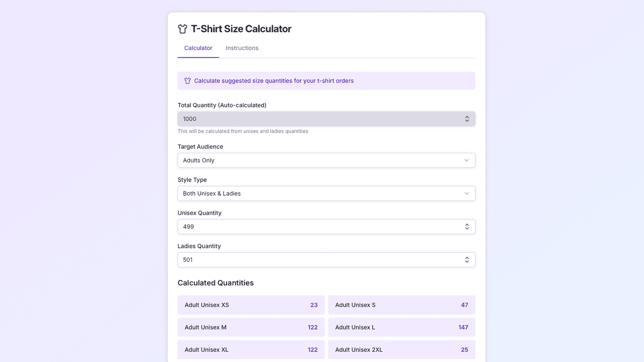This screenshot has width=644, height=362.
Task: Click the stepper arrows on Total Quantity field
Action: coord(467,119)
